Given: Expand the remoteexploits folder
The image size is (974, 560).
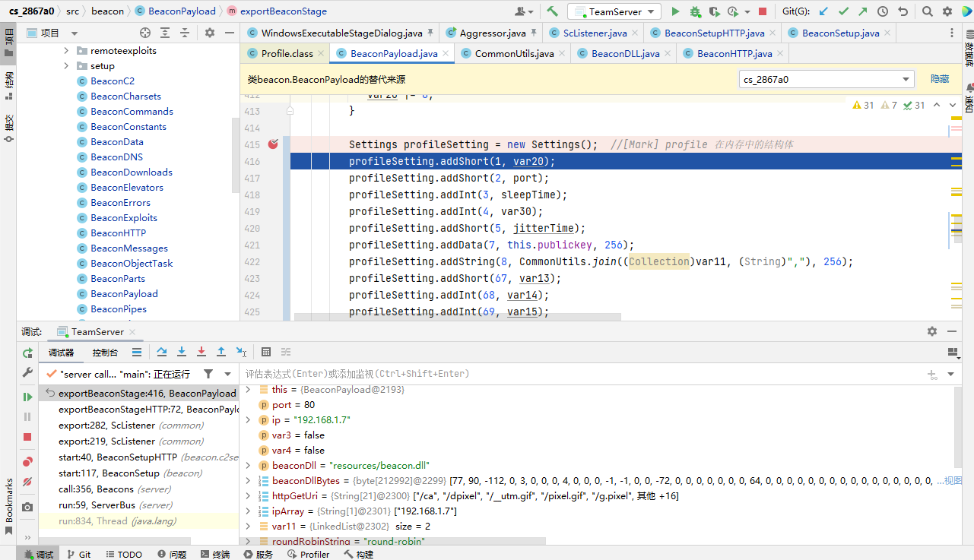Looking at the screenshot, I should (x=67, y=51).
